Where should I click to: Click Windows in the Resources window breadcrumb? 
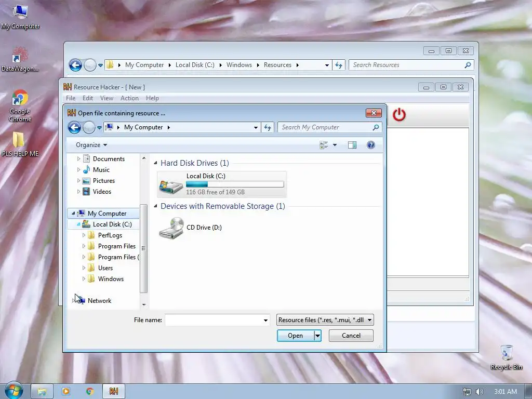(239, 65)
